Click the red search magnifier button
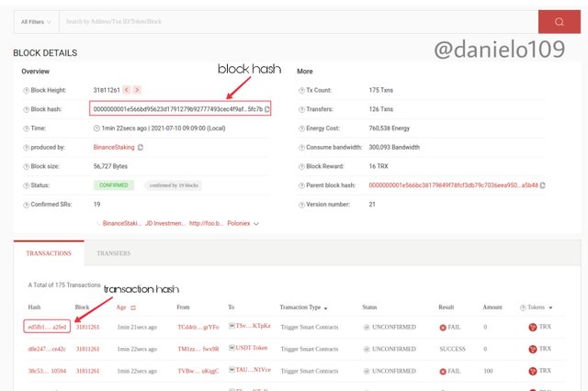 pyautogui.click(x=560, y=22)
